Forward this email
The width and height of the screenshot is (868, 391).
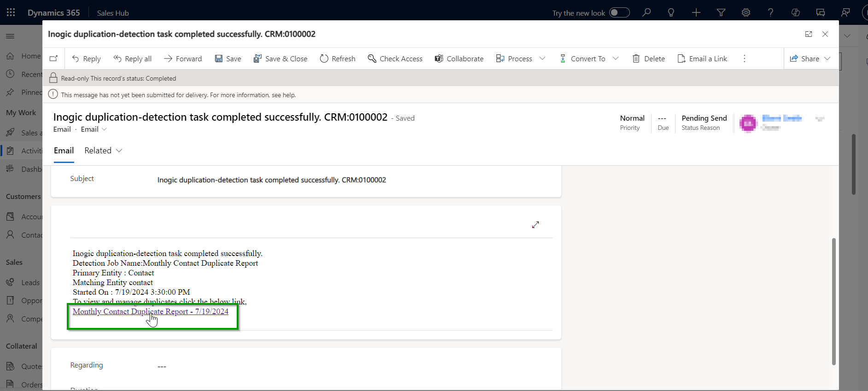(x=183, y=58)
